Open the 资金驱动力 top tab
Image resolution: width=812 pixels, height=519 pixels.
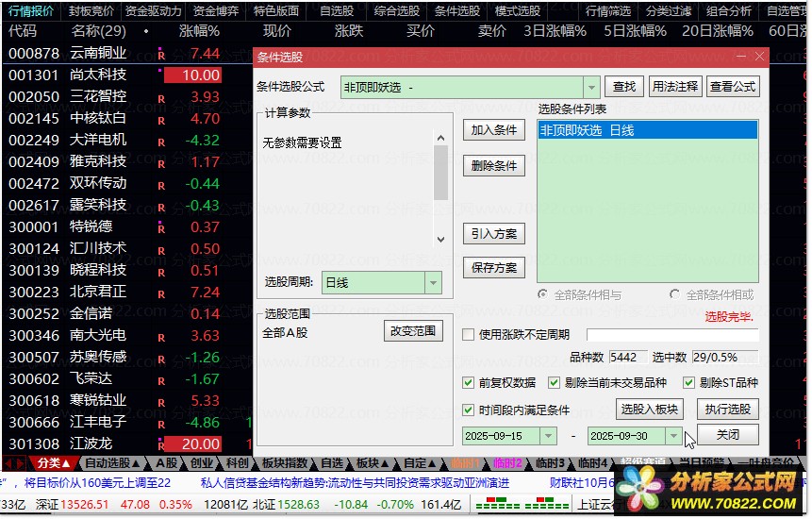click(x=154, y=11)
